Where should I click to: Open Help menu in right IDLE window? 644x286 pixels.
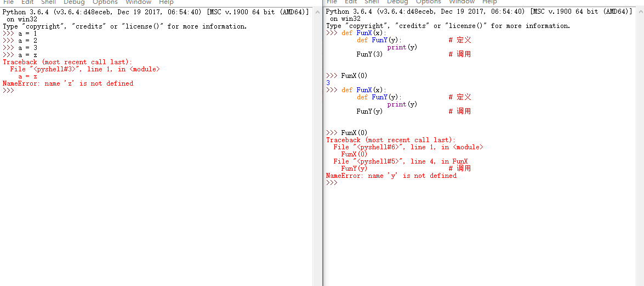coord(489,2)
